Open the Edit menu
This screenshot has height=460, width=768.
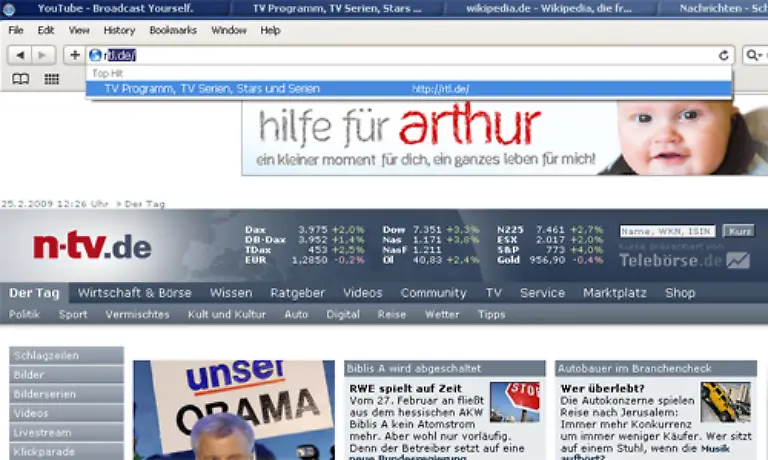click(x=46, y=30)
